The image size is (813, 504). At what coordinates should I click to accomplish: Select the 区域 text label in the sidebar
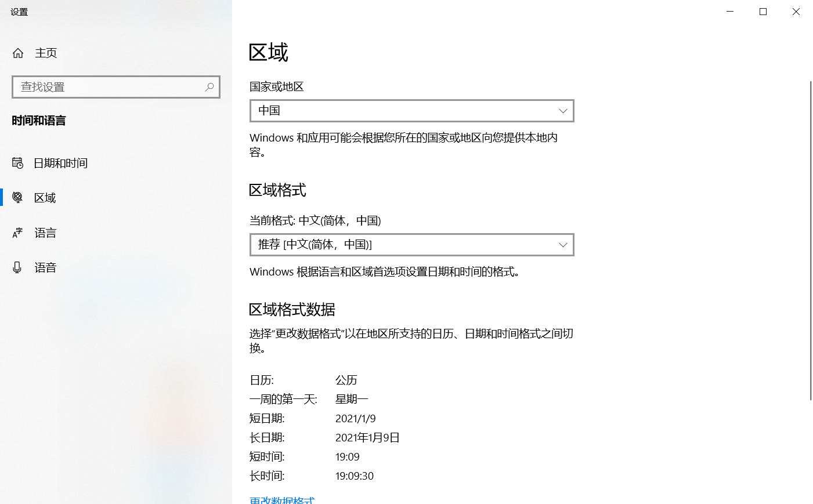click(45, 198)
